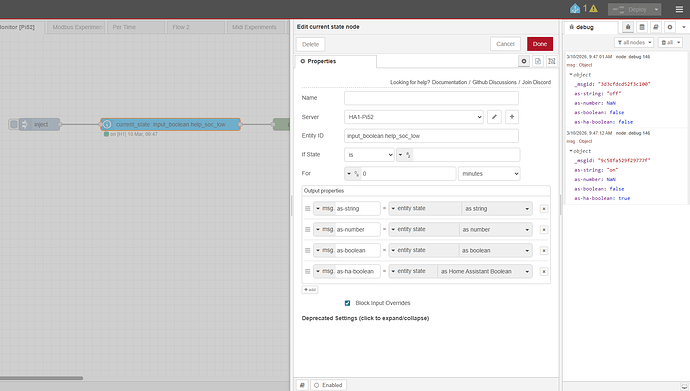Image resolution: width=690 pixels, height=391 pixels.
Task: Add new server with plus icon
Action: (x=512, y=117)
